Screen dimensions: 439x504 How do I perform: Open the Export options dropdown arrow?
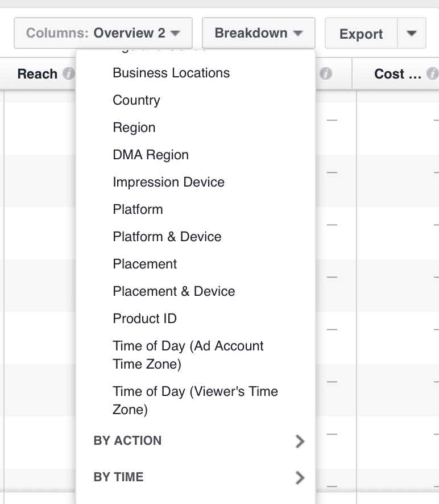click(412, 33)
